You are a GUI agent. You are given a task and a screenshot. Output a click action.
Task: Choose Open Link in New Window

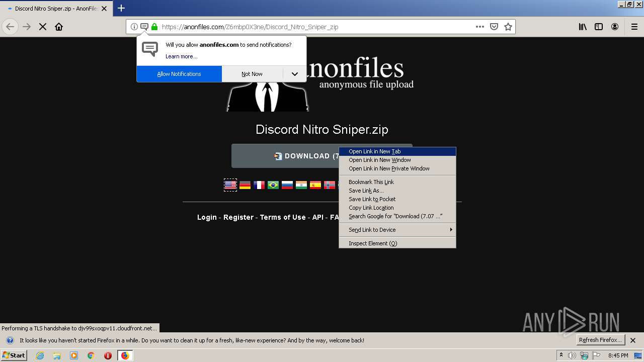point(397,160)
